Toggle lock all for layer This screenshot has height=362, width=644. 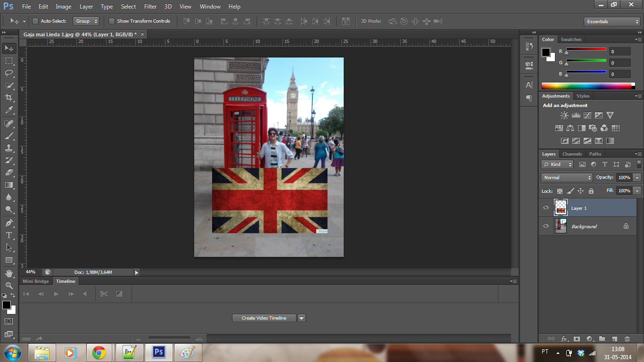pos(591,191)
